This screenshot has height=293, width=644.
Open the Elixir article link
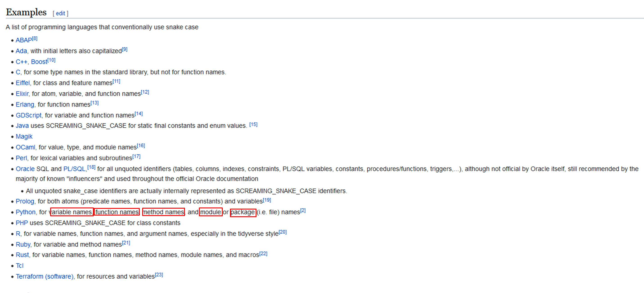tap(22, 94)
